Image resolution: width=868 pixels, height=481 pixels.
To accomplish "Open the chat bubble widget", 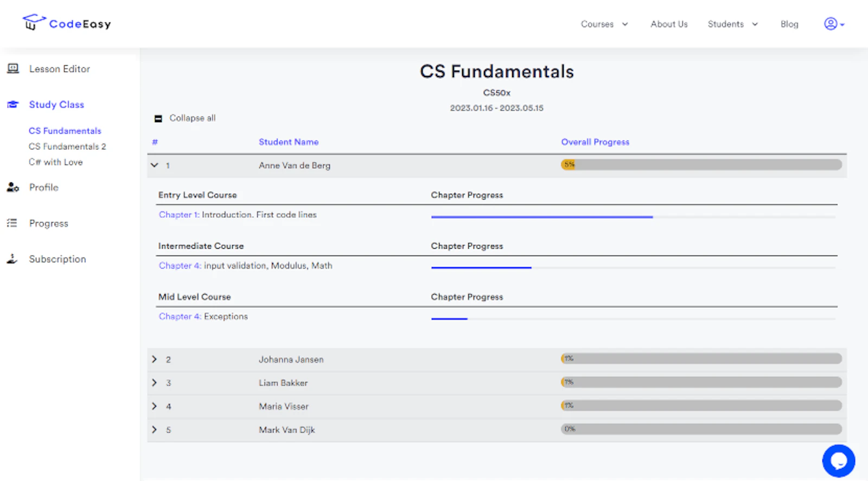I will [838, 461].
